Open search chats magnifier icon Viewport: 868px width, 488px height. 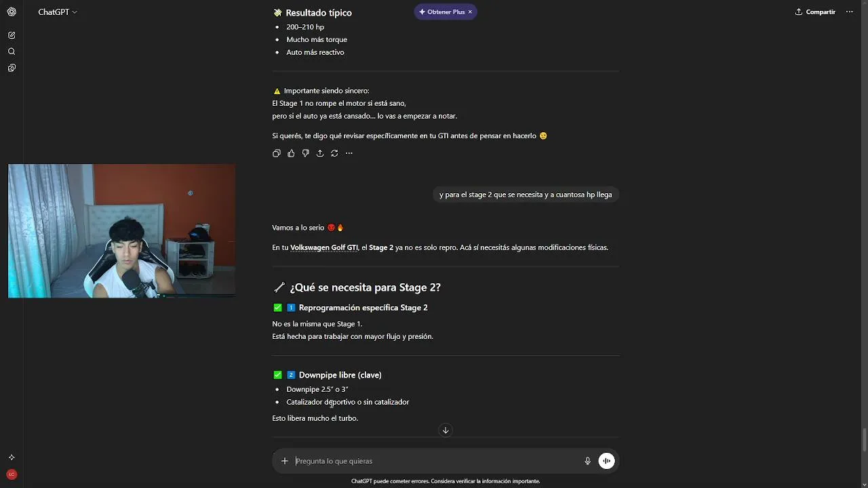pyautogui.click(x=12, y=52)
